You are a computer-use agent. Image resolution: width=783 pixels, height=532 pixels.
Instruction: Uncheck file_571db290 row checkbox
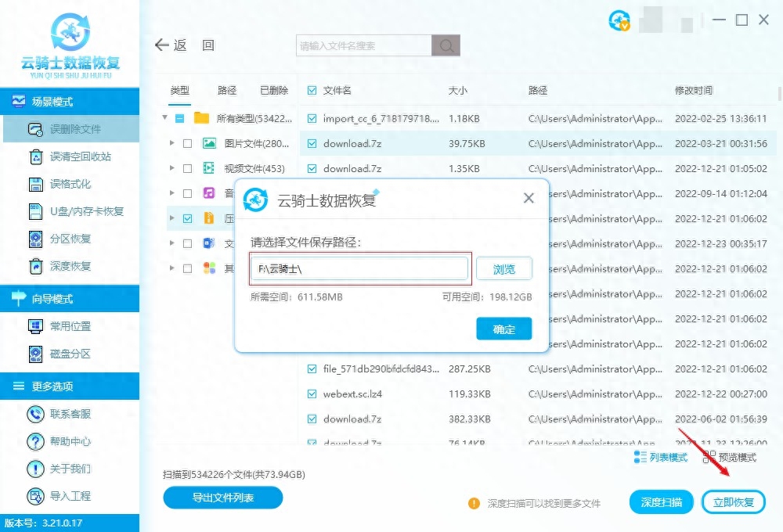pos(312,368)
